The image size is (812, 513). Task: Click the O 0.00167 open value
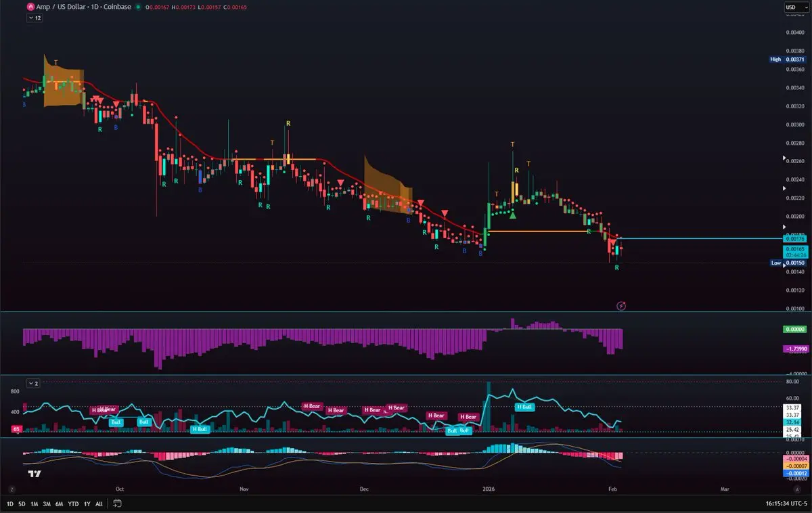click(x=157, y=7)
